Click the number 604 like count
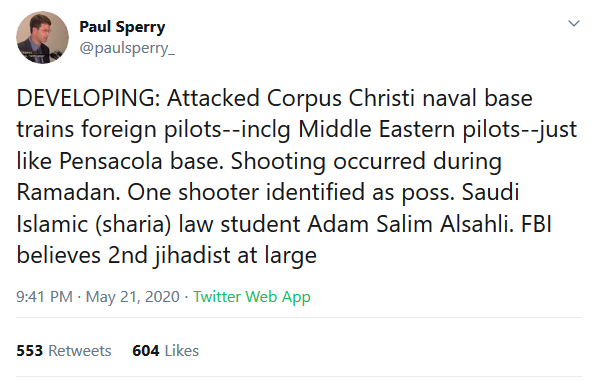This screenshot has height=381, width=598. 146,350
